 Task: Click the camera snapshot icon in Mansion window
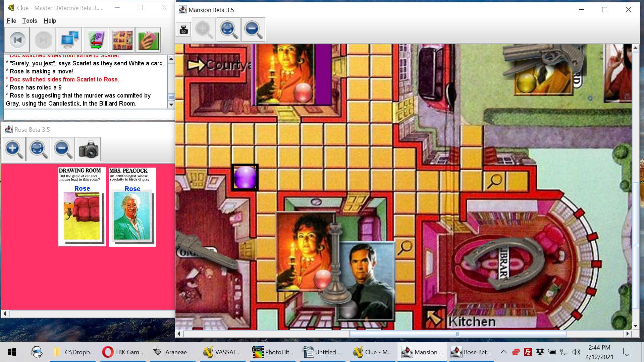tap(184, 30)
